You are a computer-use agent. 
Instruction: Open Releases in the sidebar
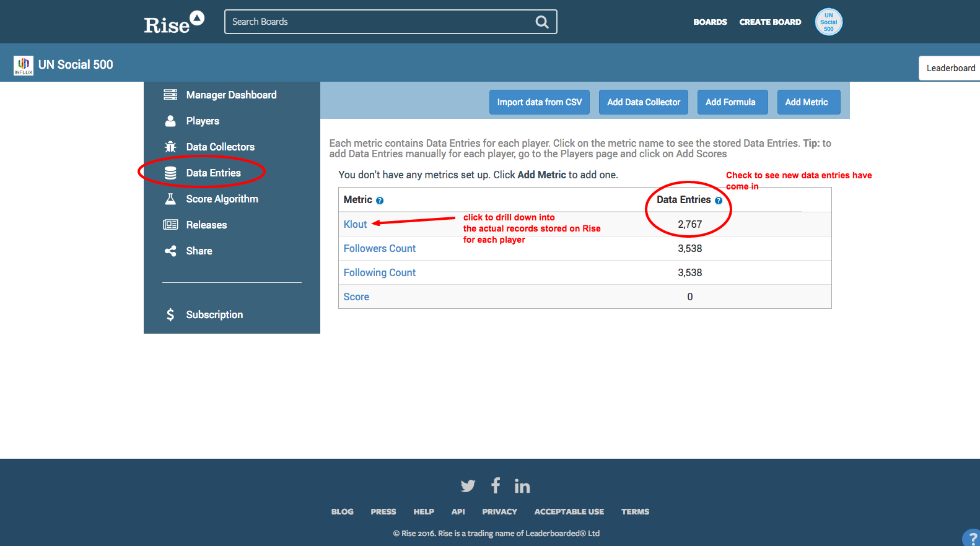tap(206, 225)
